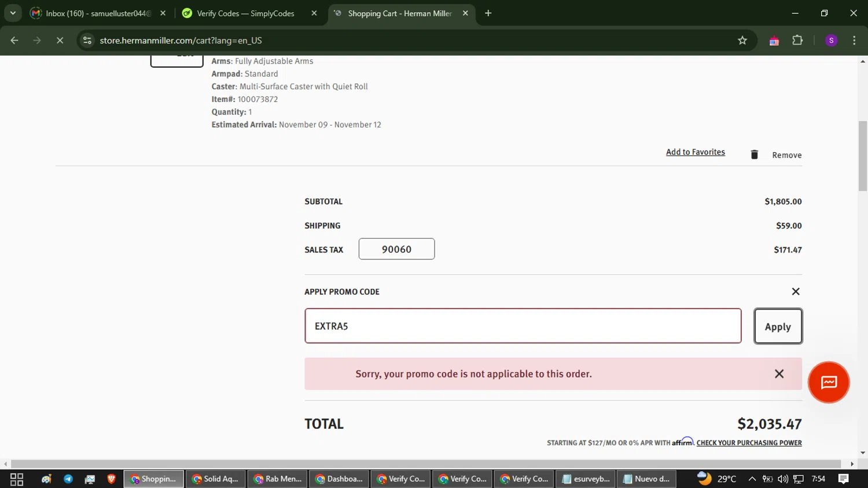Dismiss the promo code error message
Screen dimensions: 868x488
coord(779,374)
